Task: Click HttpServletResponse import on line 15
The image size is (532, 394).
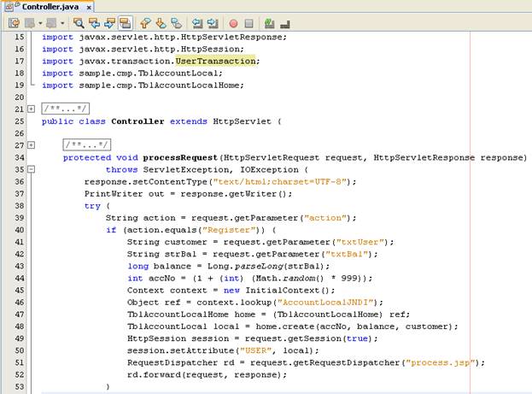Action: click(233, 37)
